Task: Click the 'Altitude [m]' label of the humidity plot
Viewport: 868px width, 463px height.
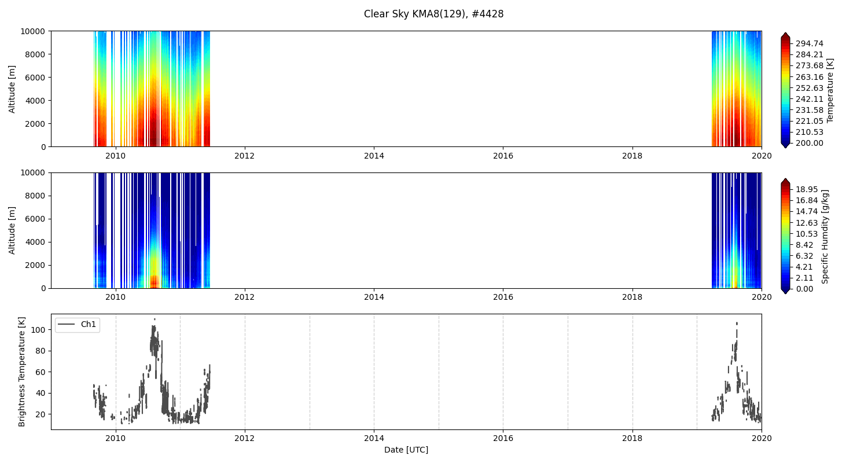Action: [x=12, y=230]
